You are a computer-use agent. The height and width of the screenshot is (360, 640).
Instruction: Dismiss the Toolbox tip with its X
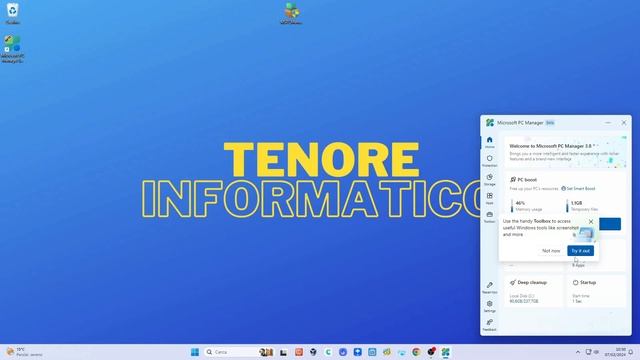tap(591, 222)
